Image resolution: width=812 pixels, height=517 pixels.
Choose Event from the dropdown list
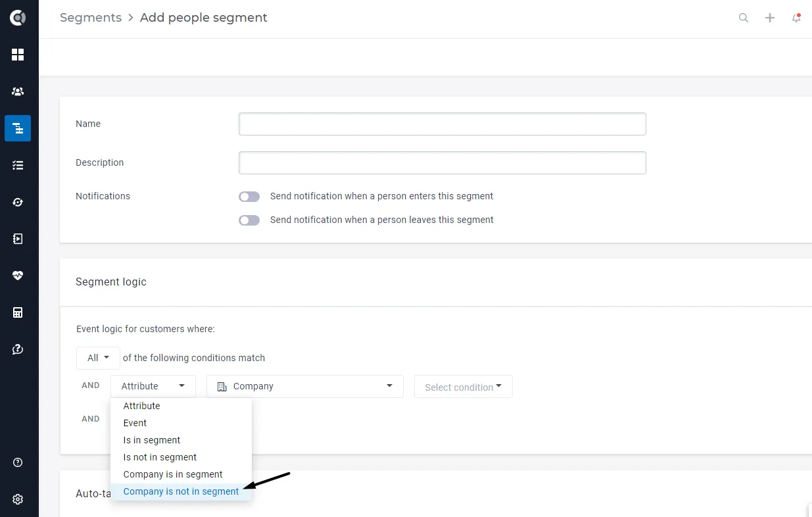[181, 423]
